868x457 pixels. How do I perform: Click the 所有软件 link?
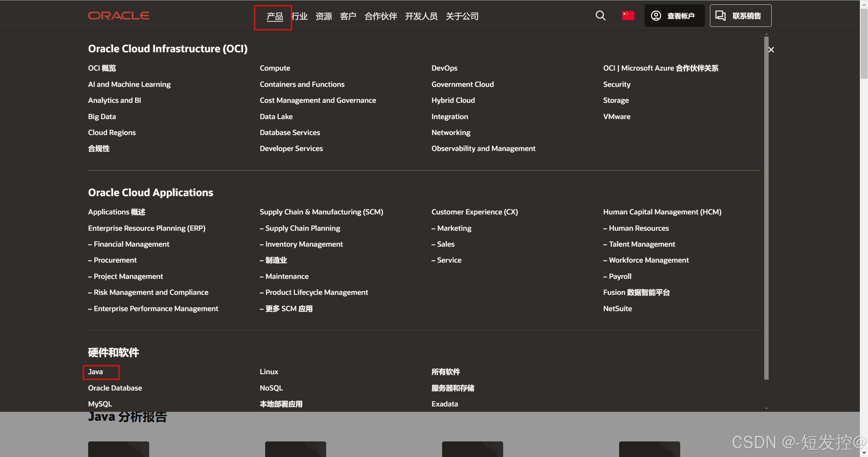(446, 372)
